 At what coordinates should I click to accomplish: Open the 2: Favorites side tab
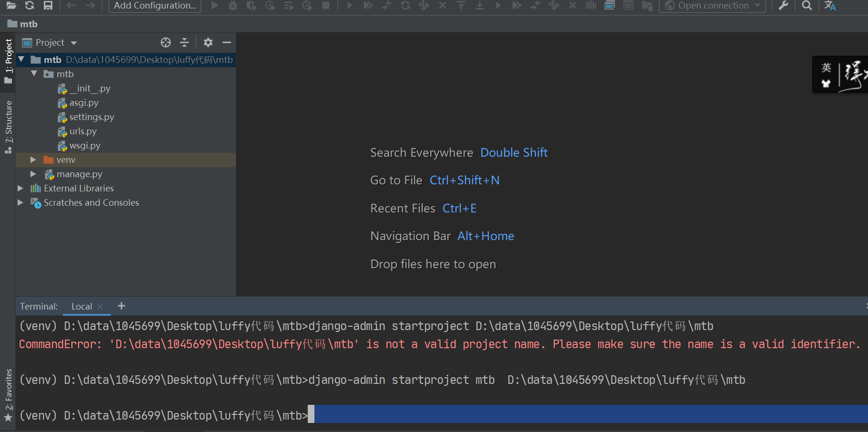point(8,395)
